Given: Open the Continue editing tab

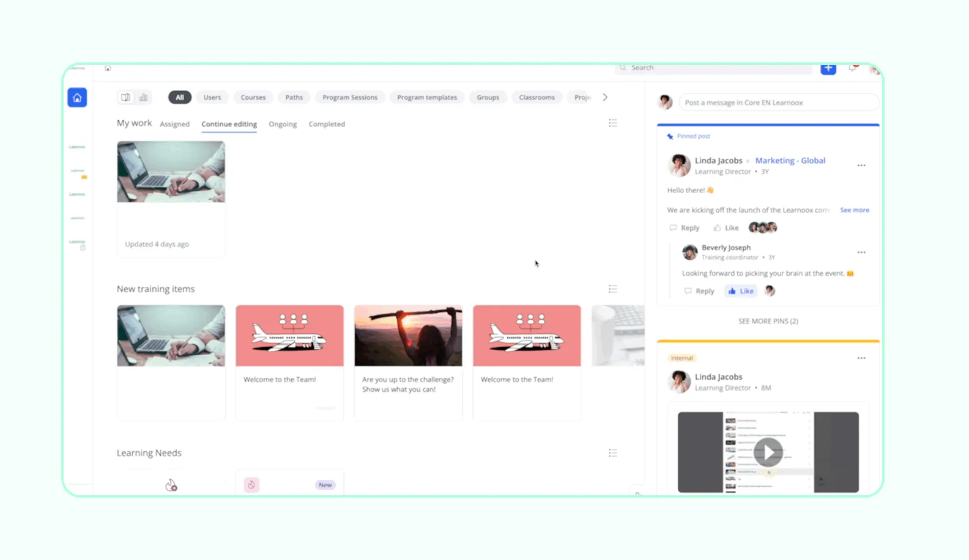Looking at the screenshot, I should click(x=229, y=124).
